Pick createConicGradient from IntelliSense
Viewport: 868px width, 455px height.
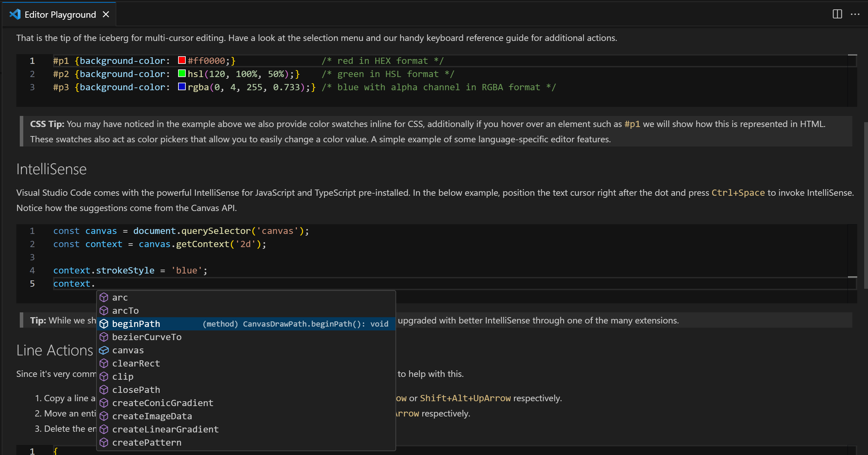[x=162, y=403]
